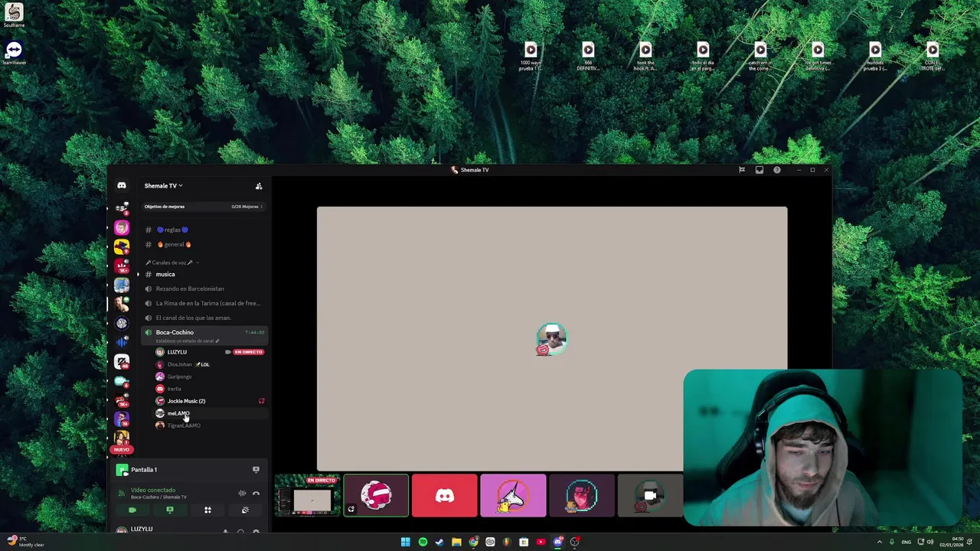Open the reglas text channel
Image resolution: width=980 pixels, height=551 pixels.
173,230
